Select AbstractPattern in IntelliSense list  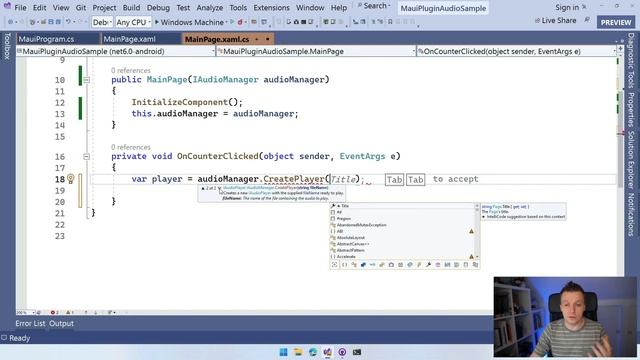coord(402,250)
